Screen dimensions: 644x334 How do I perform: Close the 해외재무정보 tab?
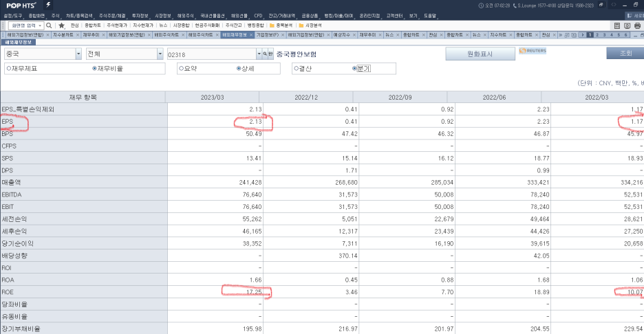tap(251, 35)
